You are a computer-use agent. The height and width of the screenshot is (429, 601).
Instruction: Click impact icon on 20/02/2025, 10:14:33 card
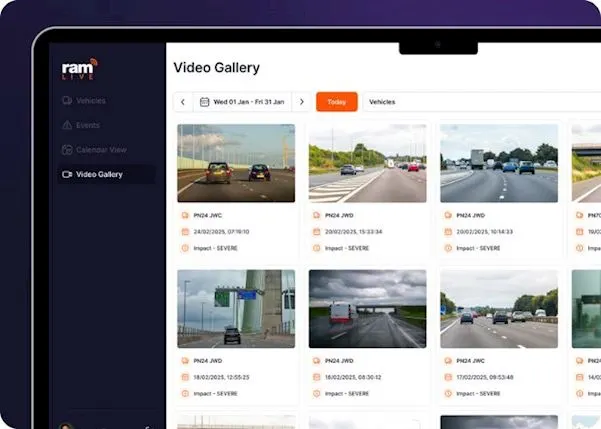[x=448, y=248]
